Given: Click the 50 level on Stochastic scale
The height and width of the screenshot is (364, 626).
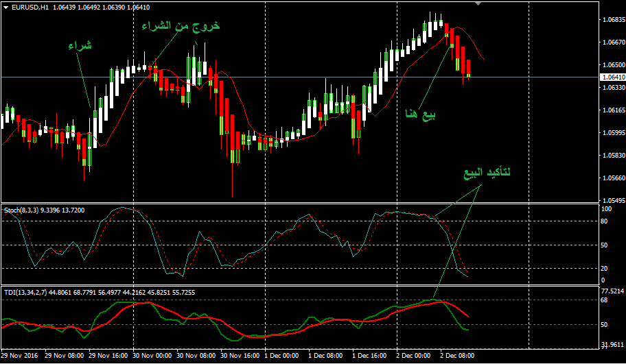Looking at the screenshot, I should coord(605,245).
